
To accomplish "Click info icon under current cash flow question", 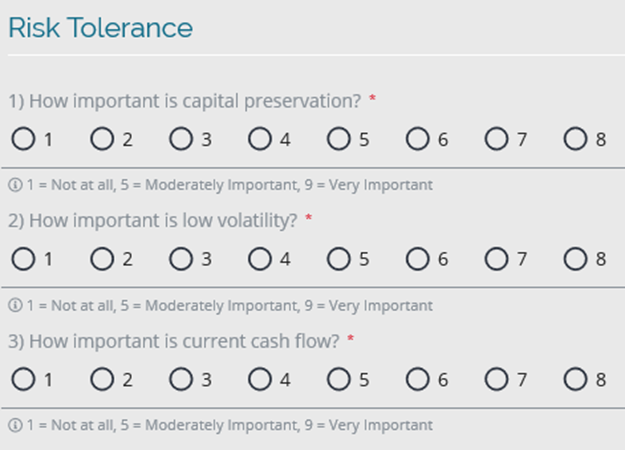I will point(15,425).
